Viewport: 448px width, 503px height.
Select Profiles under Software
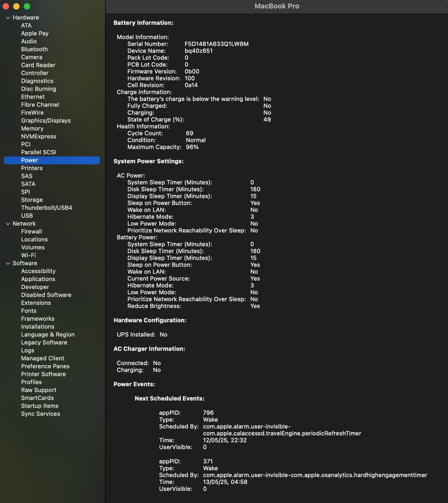pyautogui.click(x=32, y=382)
